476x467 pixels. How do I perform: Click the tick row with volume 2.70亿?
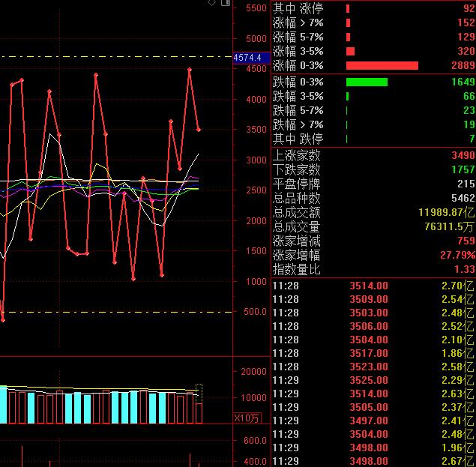373,286
